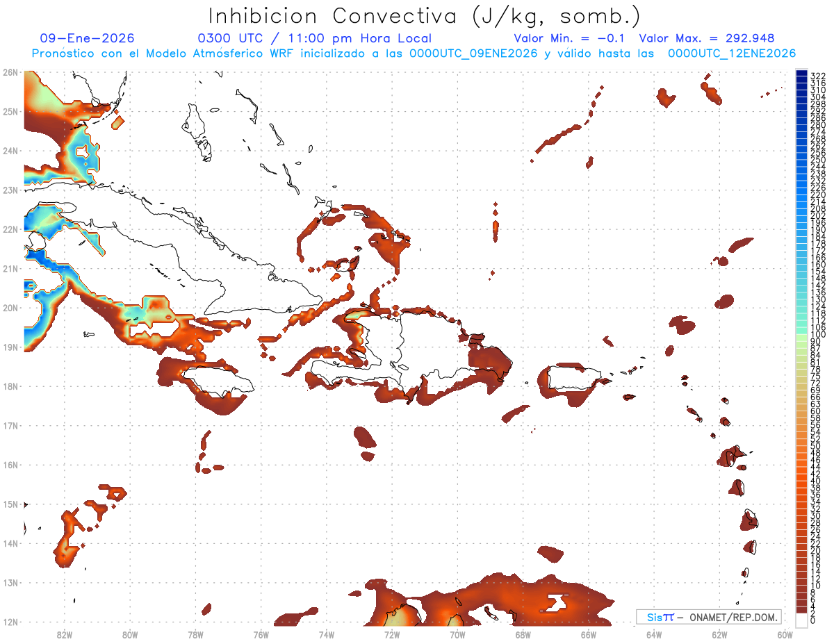Click the '25N' latitude label
The height and width of the screenshot is (644, 834).
pyautogui.click(x=10, y=112)
